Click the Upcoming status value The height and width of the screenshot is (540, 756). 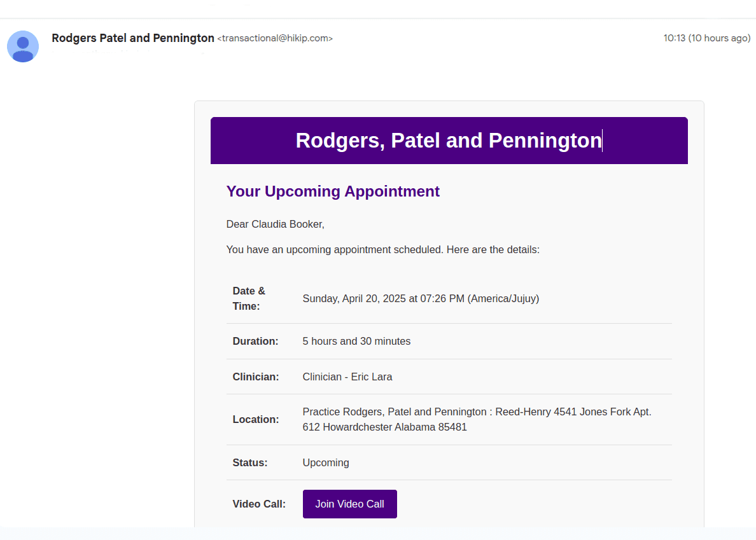click(325, 462)
